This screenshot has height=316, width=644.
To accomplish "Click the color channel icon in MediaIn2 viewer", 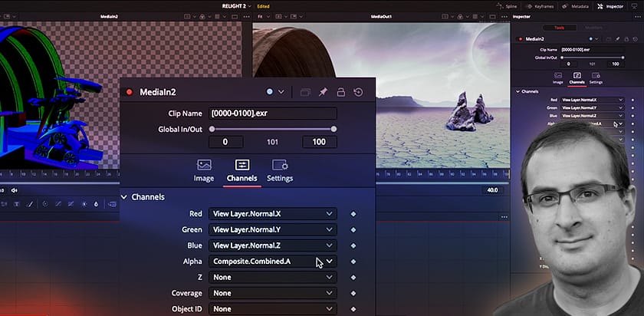I will click(202, 17).
